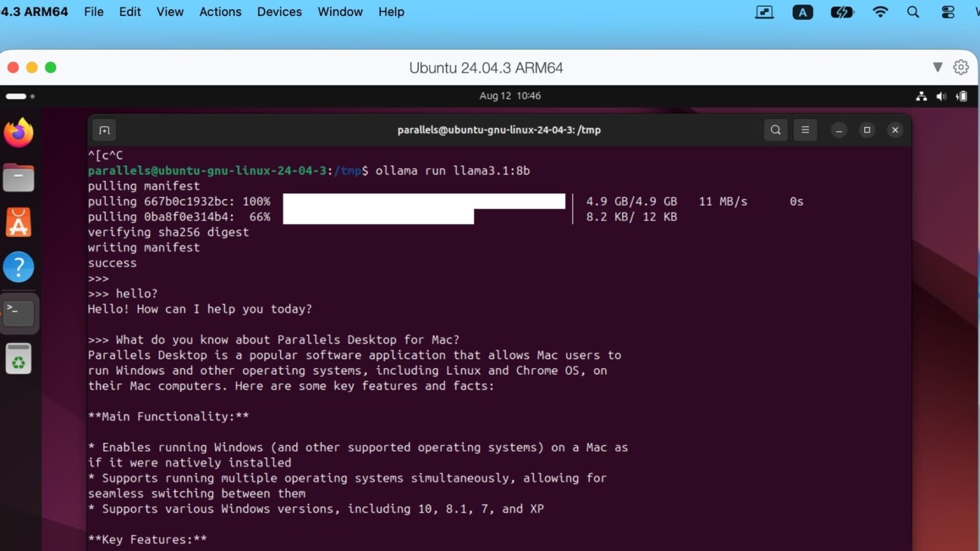Open the Ubuntu volume indicator

pos(941,96)
